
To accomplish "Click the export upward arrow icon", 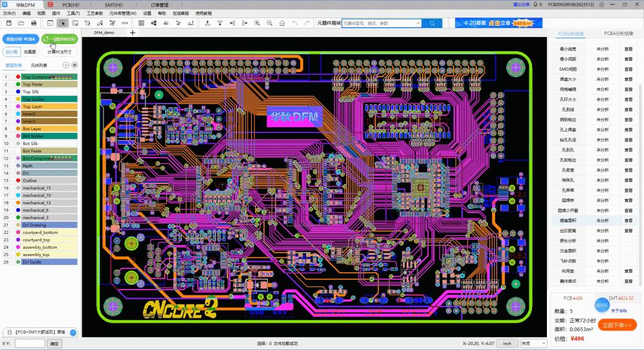I will pos(207,23).
